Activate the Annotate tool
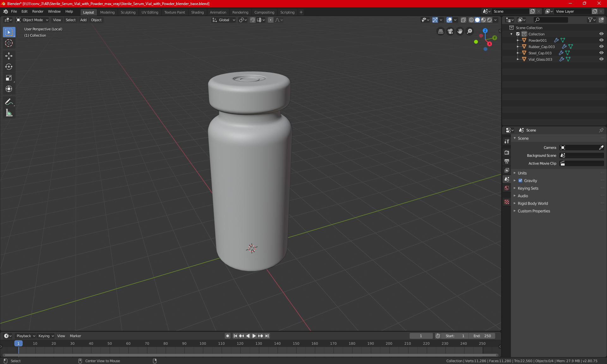 (x=9, y=102)
